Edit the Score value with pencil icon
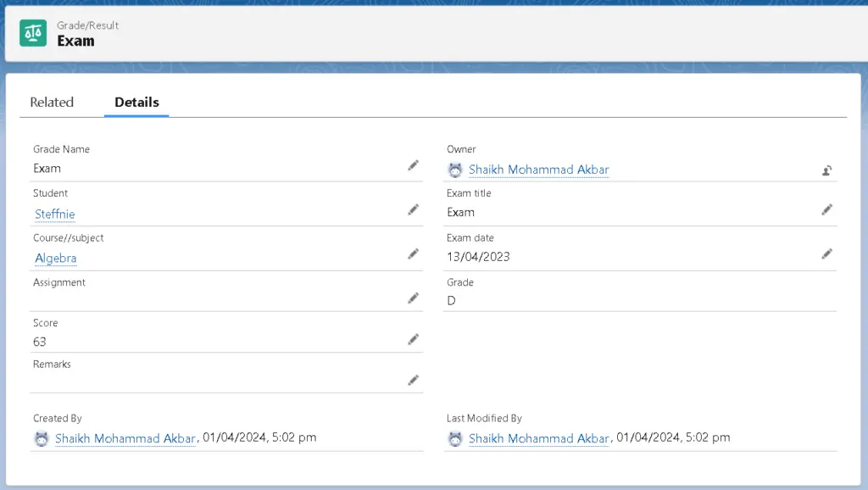This screenshot has width=868, height=490. click(x=413, y=339)
